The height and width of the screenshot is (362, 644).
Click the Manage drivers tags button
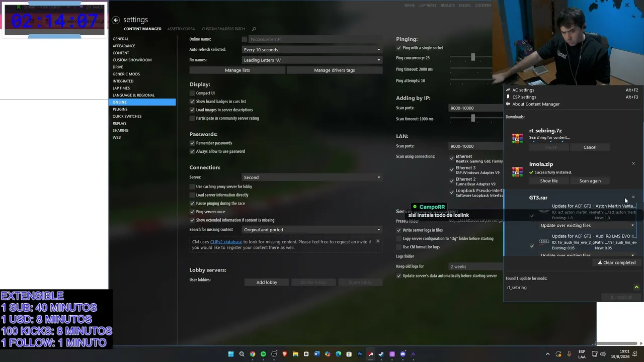[x=335, y=70]
